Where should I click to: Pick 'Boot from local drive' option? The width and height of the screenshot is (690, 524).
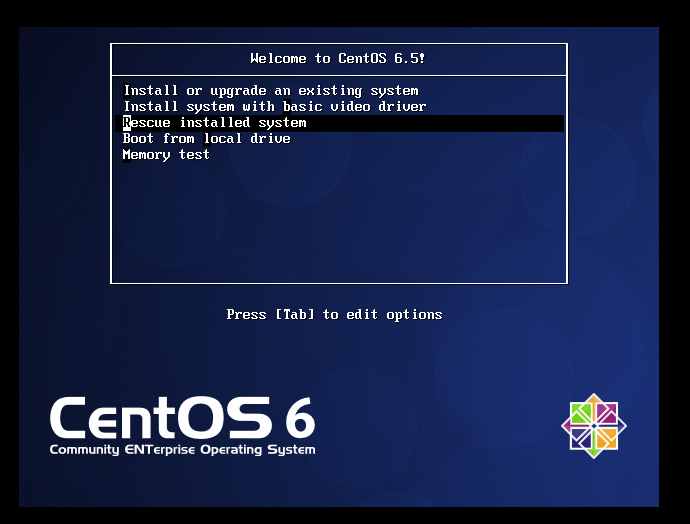click(x=207, y=139)
